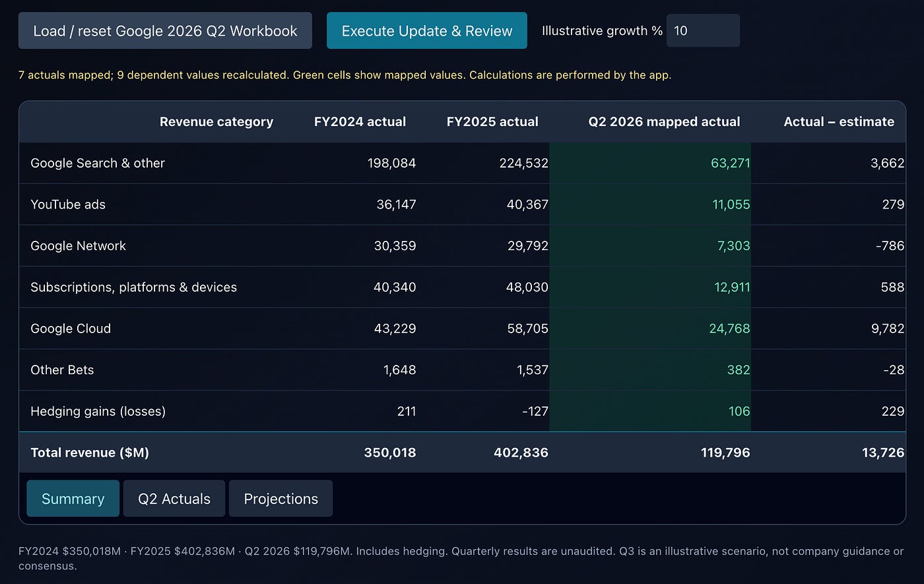Select the FY2024 actual column header

(x=360, y=121)
